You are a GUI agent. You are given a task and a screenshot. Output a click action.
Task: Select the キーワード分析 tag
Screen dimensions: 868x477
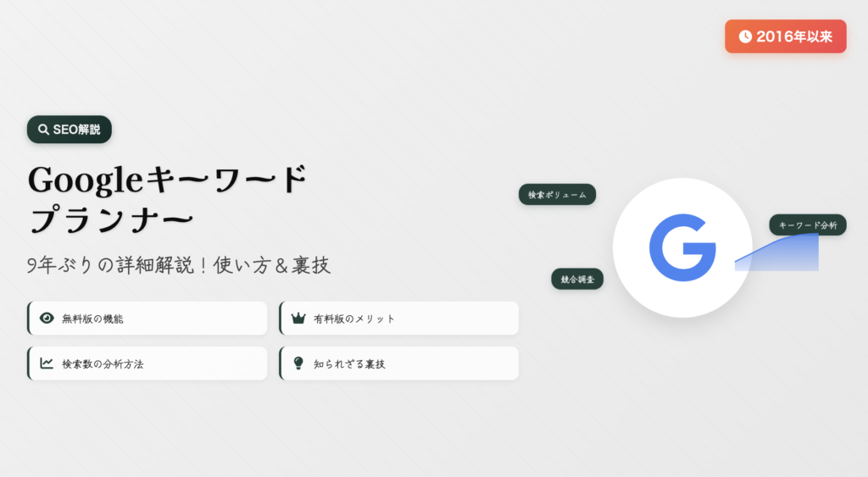(x=808, y=225)
